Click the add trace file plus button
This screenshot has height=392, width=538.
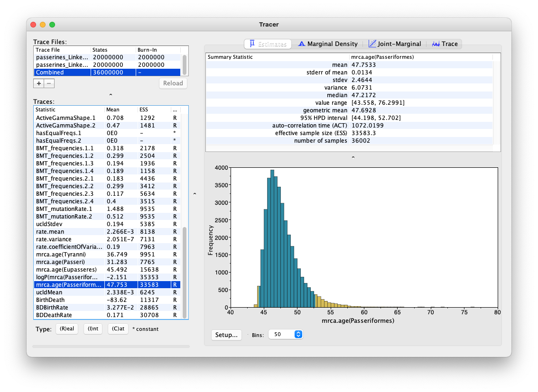(x=39, y=83)
